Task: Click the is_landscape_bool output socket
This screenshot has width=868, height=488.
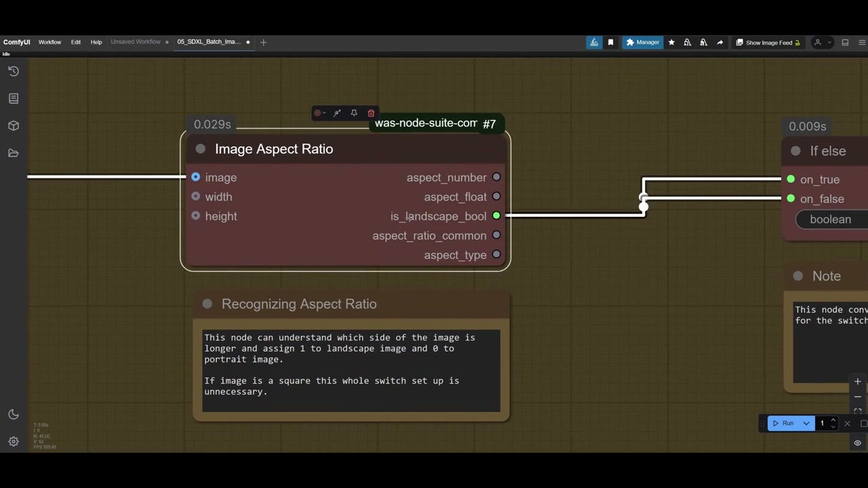Action: click(496, 216)
